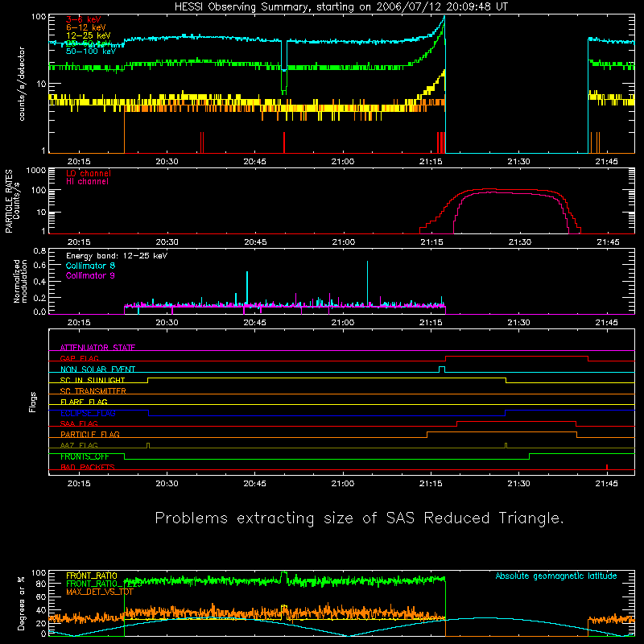
Task: Click the 'HESSI Observing Summary' plot title
Action: [341, 7]
